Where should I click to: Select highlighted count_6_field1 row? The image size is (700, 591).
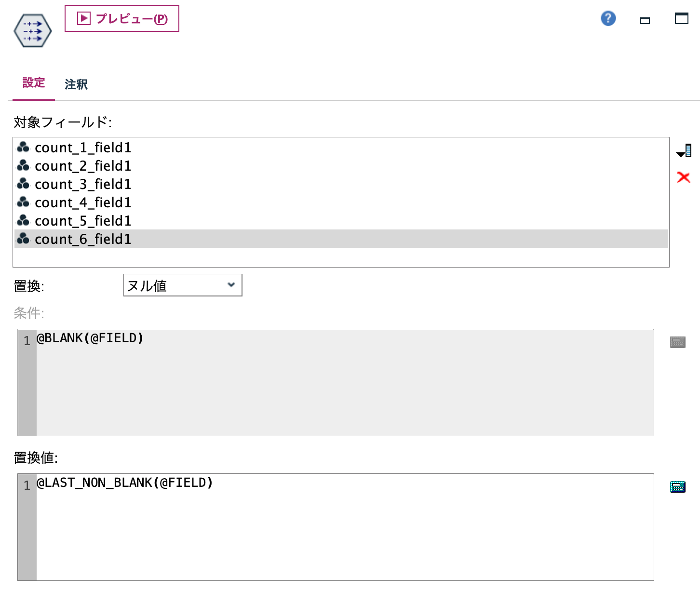(x=341, y=239)
